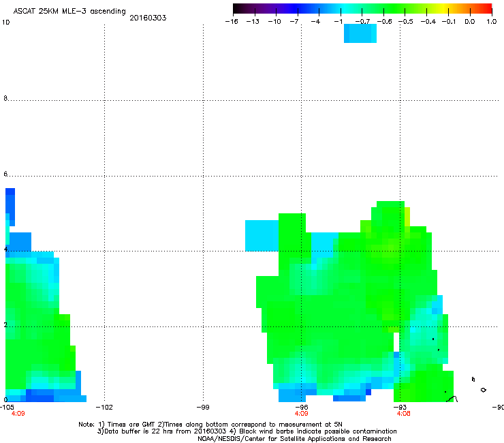Click the -0.7 color bar label

362,22
